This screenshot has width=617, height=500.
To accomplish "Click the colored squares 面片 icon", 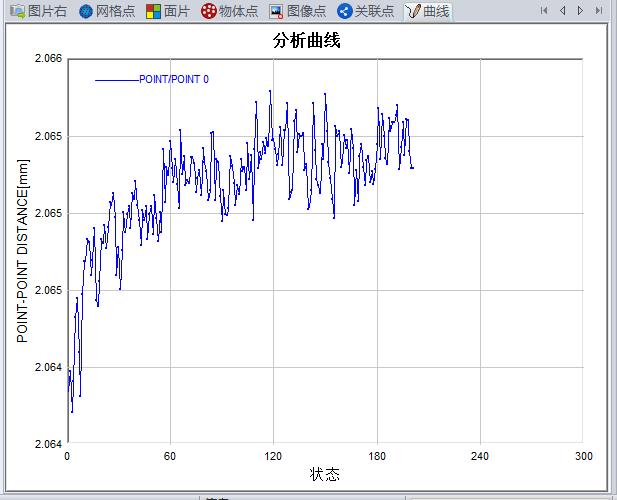I will [153, 11].
